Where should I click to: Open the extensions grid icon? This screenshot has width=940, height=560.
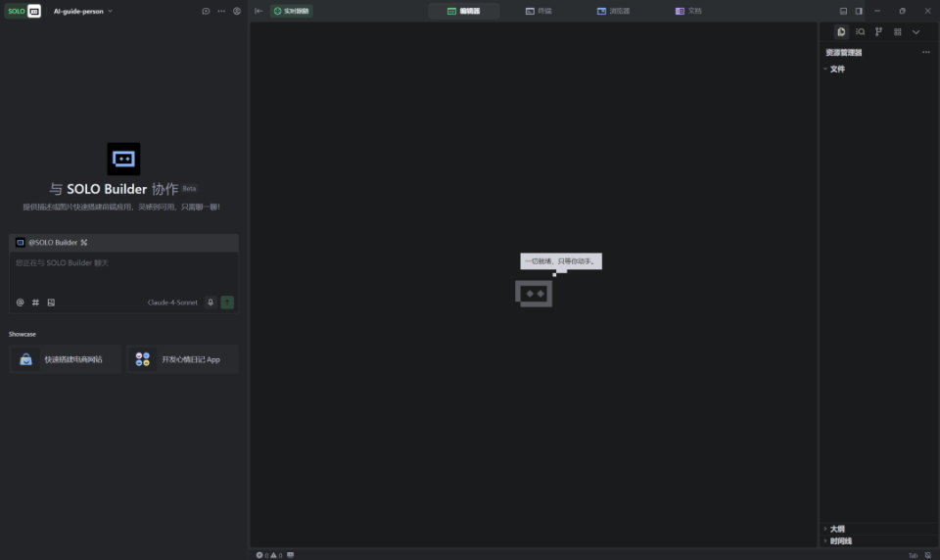click(897, 31)
